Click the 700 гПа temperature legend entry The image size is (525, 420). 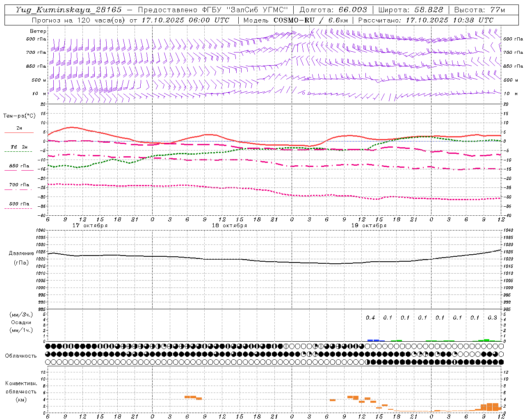19,185
